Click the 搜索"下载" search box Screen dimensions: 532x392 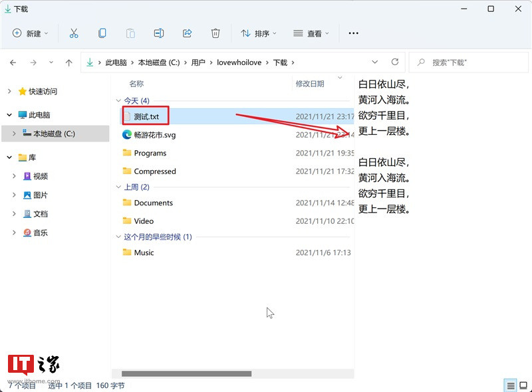[469, 62]
